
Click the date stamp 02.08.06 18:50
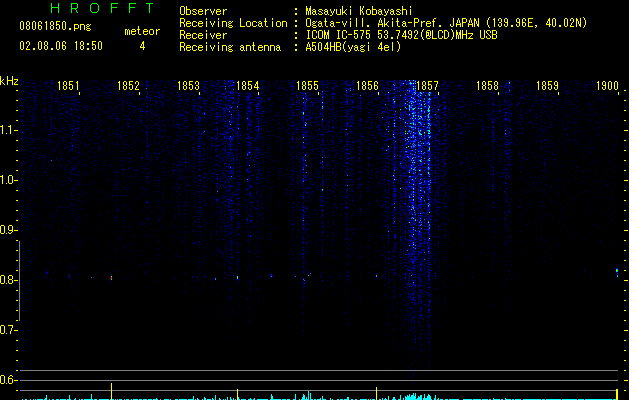click(x=61, y=46)
